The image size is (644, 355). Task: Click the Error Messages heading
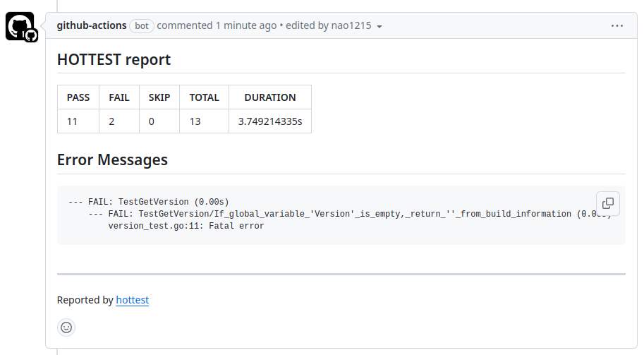coord(112,160)
